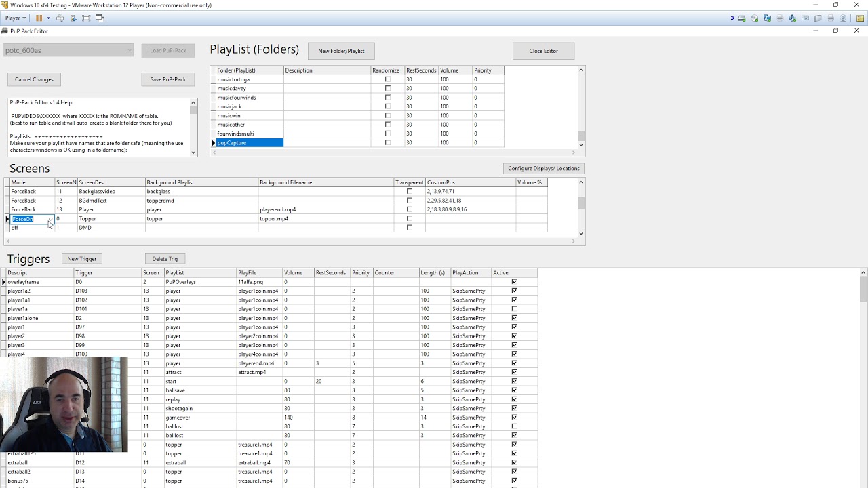Click scroll-down arrow of PlayList table scrollbar
This screenshot has height=488, width=868.
point(580,144)
